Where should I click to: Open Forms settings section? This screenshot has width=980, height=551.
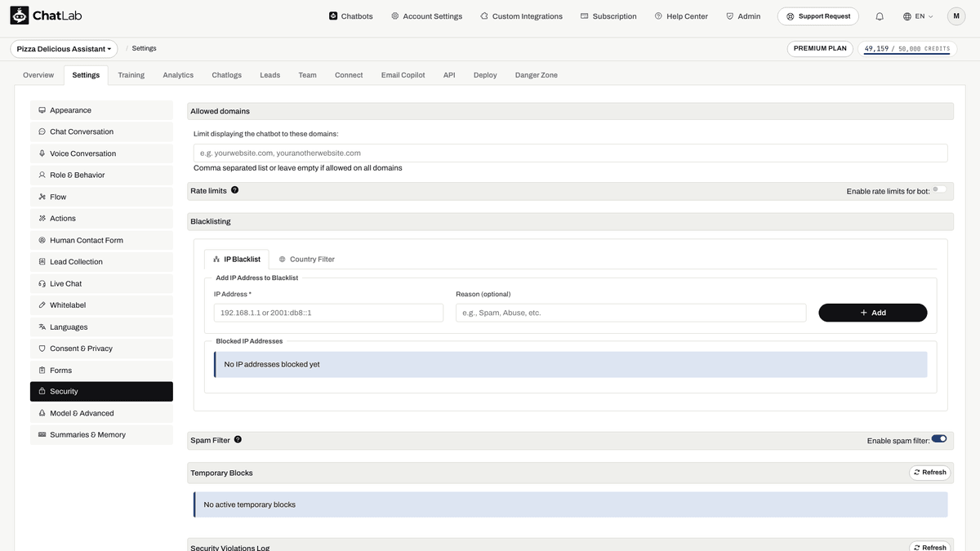coord(101,370)
